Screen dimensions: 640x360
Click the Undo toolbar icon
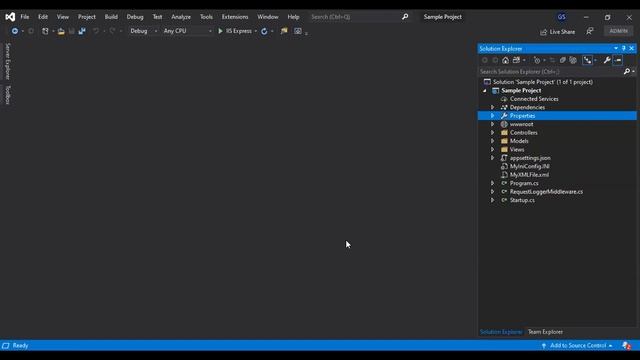[96, 31]
